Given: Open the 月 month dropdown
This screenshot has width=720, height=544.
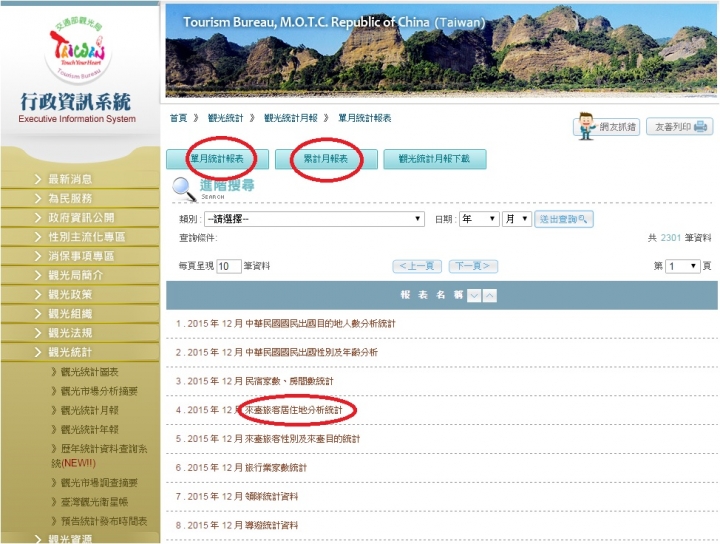Looking at the screenshot, I should [x=517, y=219].
